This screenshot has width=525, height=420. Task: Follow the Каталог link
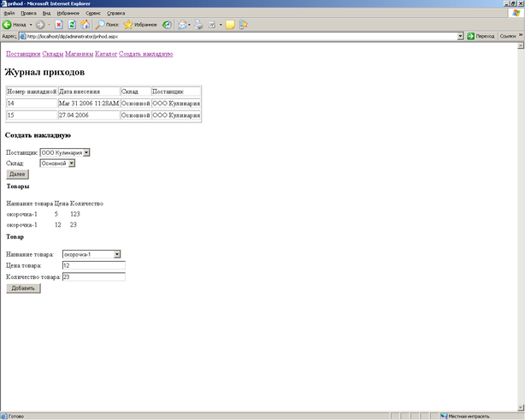coord(106,54)
